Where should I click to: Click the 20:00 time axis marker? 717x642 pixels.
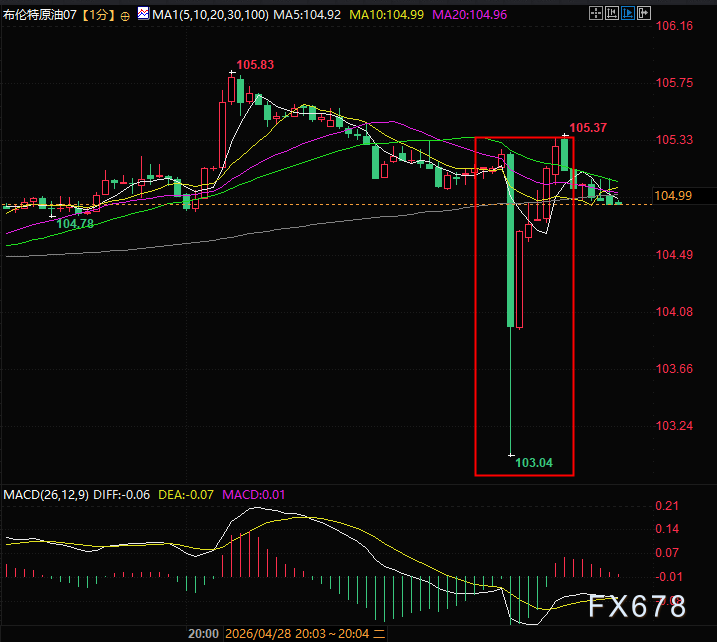(203, 634)
